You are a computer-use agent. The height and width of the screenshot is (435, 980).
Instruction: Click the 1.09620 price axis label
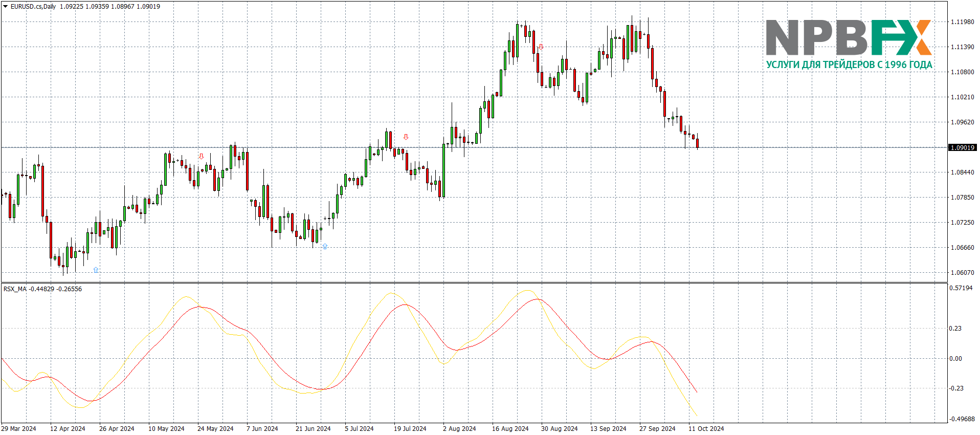tap(962, 122)
